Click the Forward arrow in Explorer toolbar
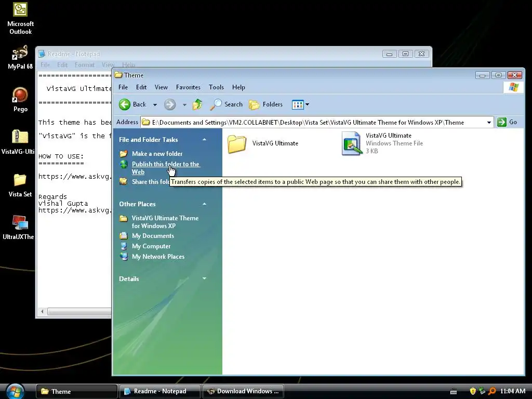This screenshot has height=399, width=532. (x=170, y=104)
